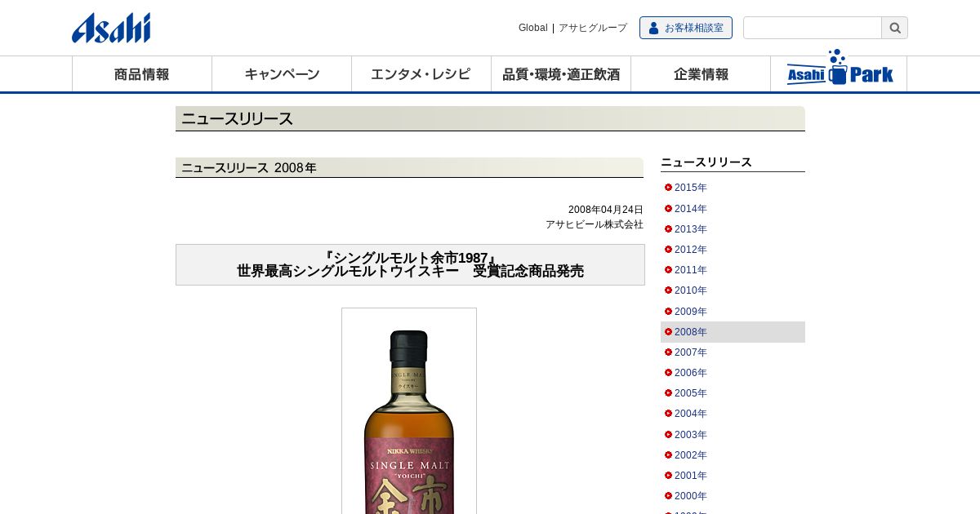Open 2011年 news releases
This screenshot has width=980, height=514.
tap(691, 270)
